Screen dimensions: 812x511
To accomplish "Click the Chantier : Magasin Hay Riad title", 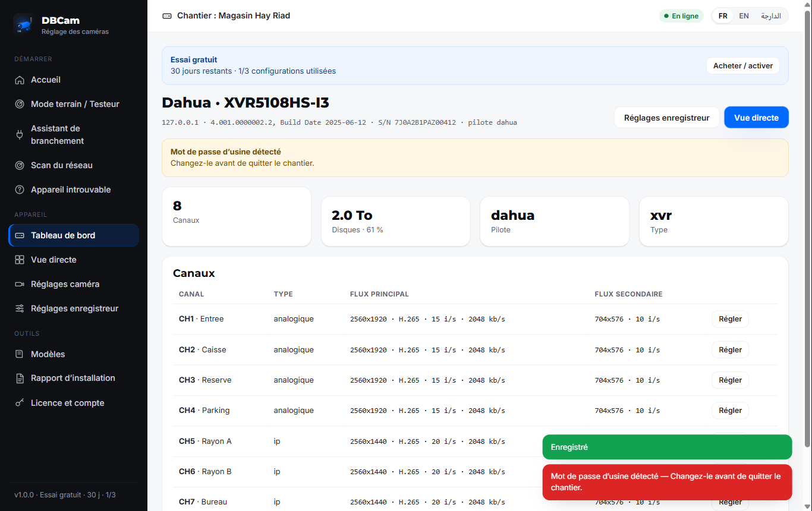I will coord(234,16).
